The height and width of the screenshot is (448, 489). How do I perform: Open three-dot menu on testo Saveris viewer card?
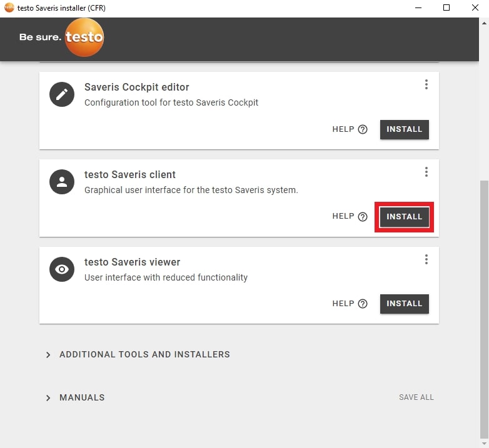pos(426,259)
